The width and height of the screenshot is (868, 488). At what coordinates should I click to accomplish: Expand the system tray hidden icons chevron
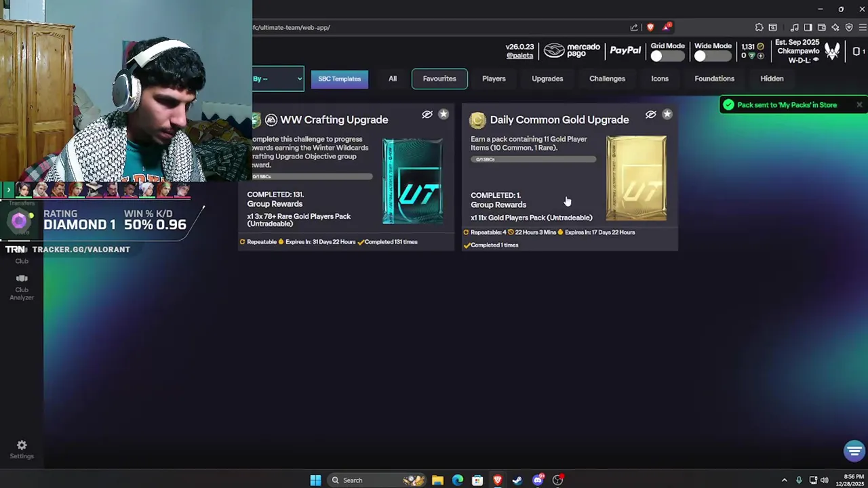pos(784,480)
